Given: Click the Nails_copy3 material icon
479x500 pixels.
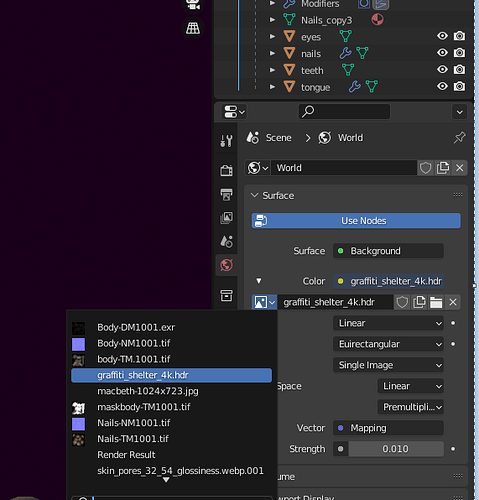Looking at the screenshot, I should (x=377, y=20).
